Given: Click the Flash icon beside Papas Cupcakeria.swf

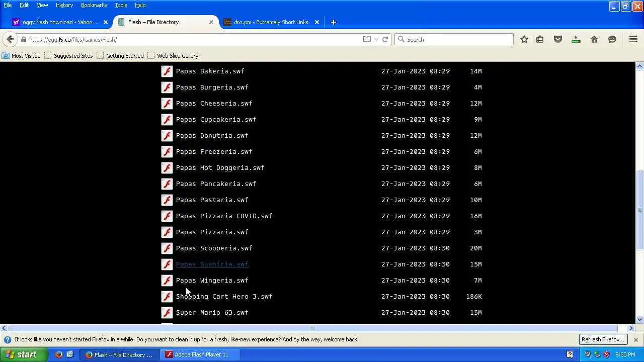Looking at the screenshot, I should [167, 120].
